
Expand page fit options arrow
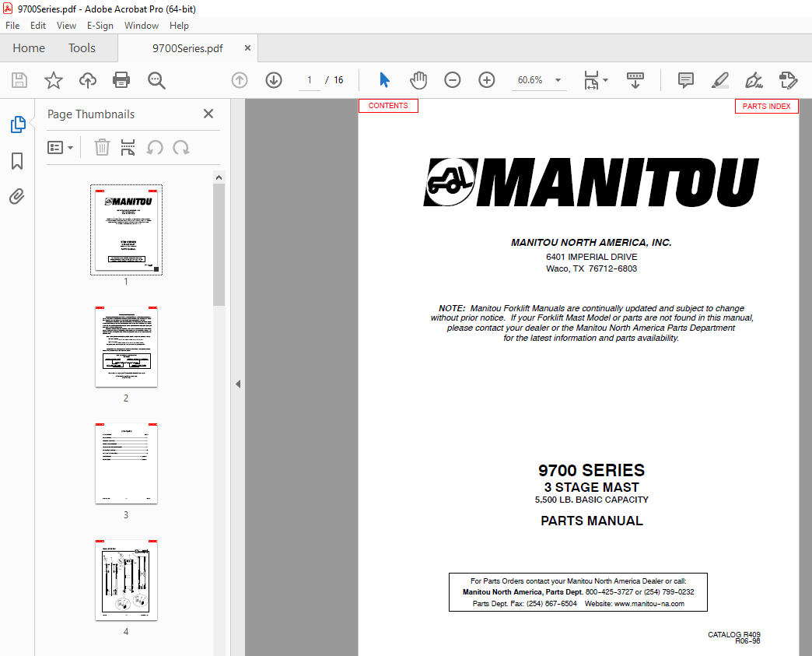pos(605,80)
